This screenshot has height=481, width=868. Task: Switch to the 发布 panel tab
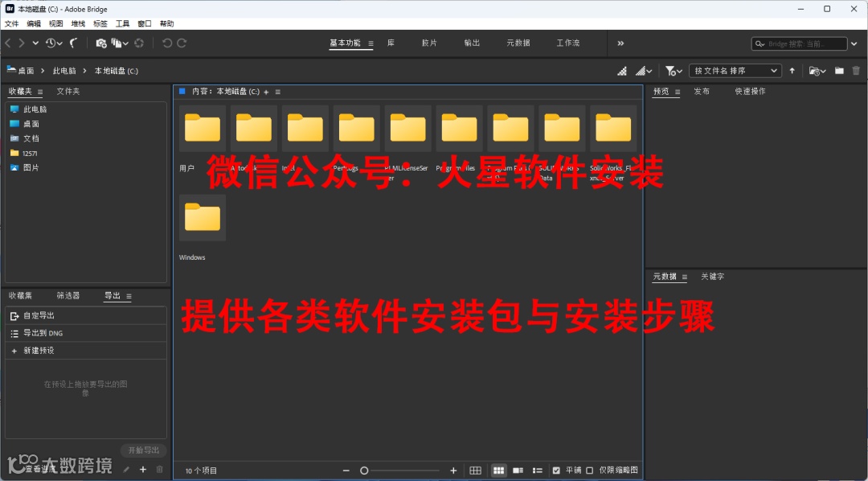(x=702, y=92)
